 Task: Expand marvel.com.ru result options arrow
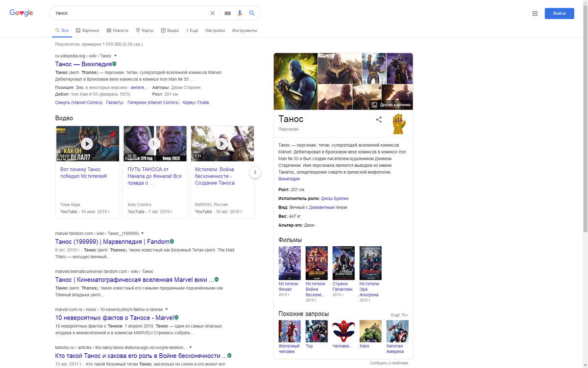[x=167, y=310]
